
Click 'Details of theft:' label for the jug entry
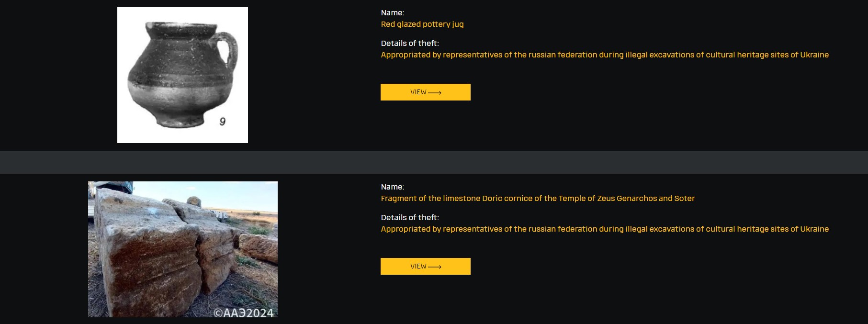pos(410,43)
